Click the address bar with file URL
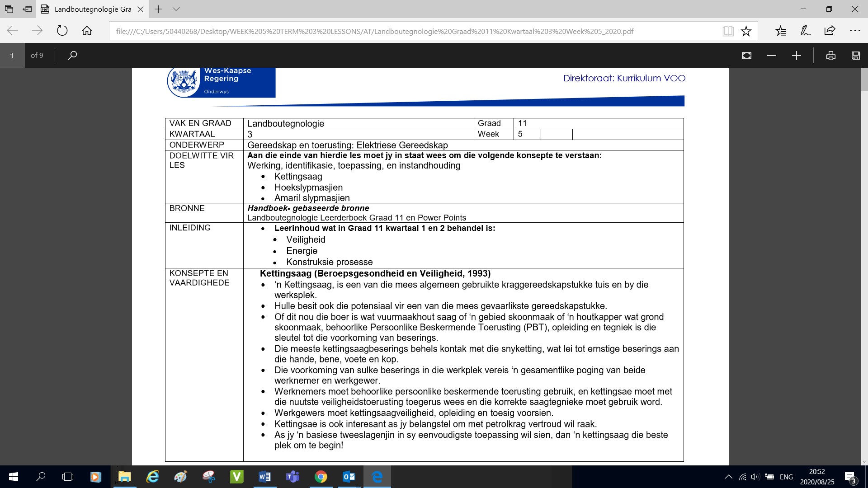Image resolution: width=868 pixels, height=488 pixels. [374, 31]
